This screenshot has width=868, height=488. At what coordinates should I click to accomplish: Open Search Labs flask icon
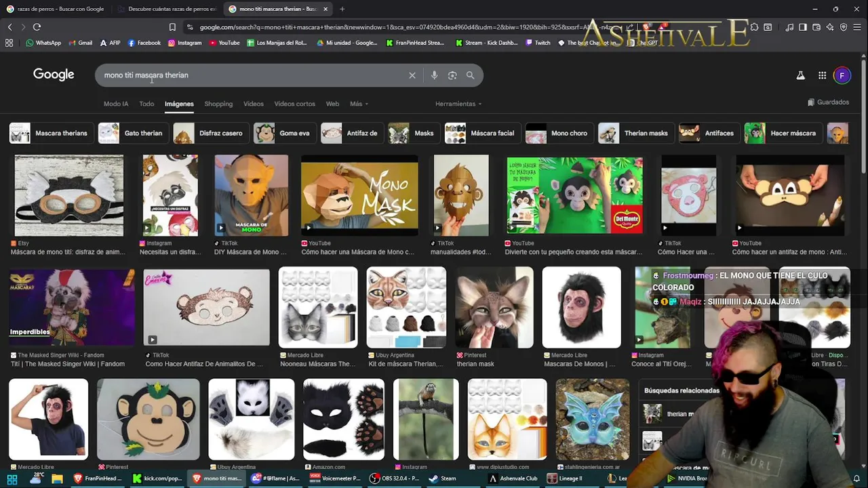(800, 75)
